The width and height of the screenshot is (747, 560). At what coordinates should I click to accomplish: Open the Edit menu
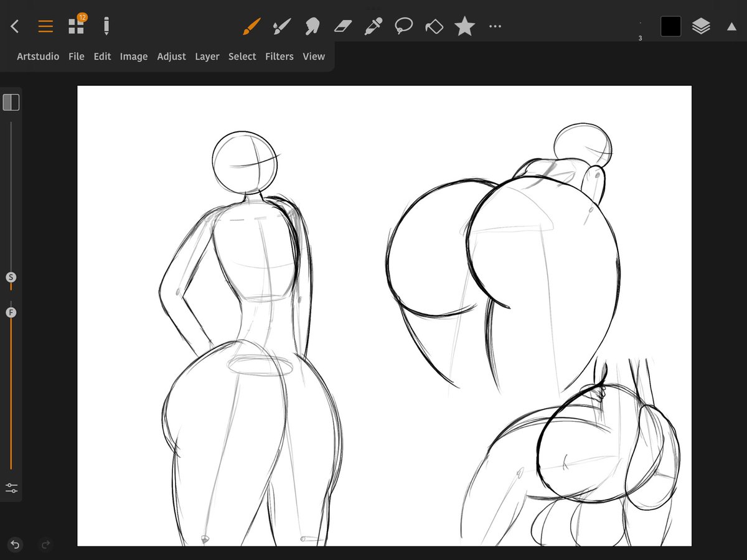pos(102,57)
